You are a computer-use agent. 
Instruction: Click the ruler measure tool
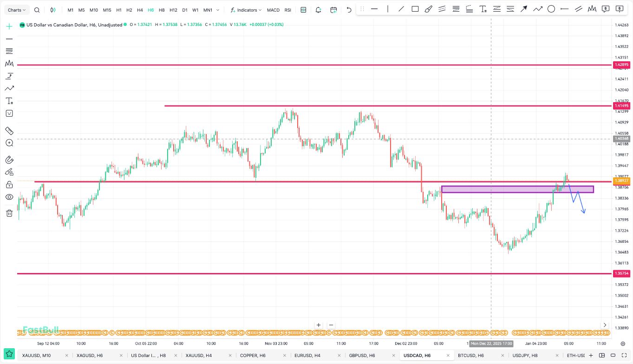9,131
